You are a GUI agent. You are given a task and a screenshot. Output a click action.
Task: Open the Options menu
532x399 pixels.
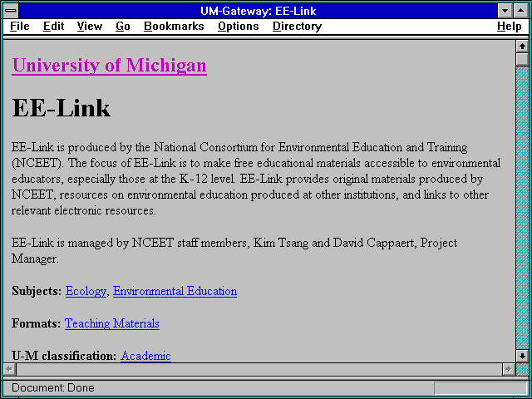pyautogui.click(x=239, y=26)
